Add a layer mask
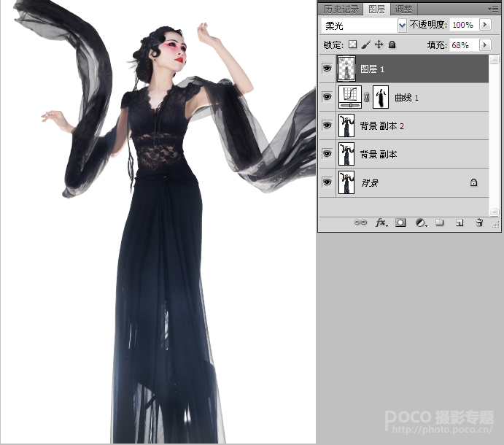The width and height of the screenshot is (504, 445). pos(400,222)
